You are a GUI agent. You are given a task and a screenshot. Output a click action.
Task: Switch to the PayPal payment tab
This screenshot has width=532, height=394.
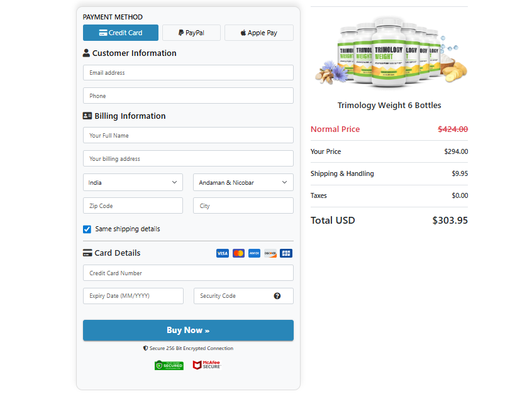191,33
